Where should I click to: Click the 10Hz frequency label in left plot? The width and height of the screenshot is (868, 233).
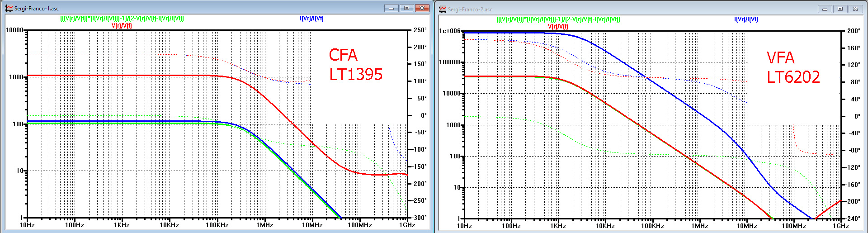[x=27, y=225]
